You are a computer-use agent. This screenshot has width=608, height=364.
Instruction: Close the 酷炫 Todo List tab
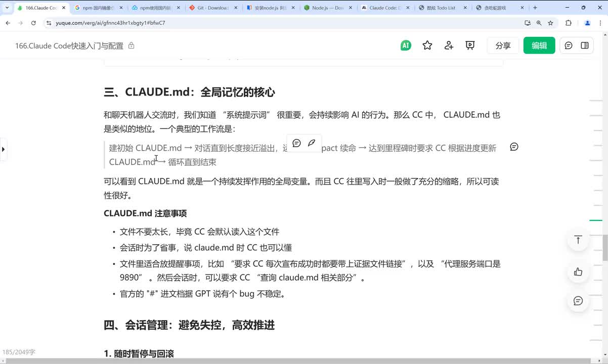point(465,8)
